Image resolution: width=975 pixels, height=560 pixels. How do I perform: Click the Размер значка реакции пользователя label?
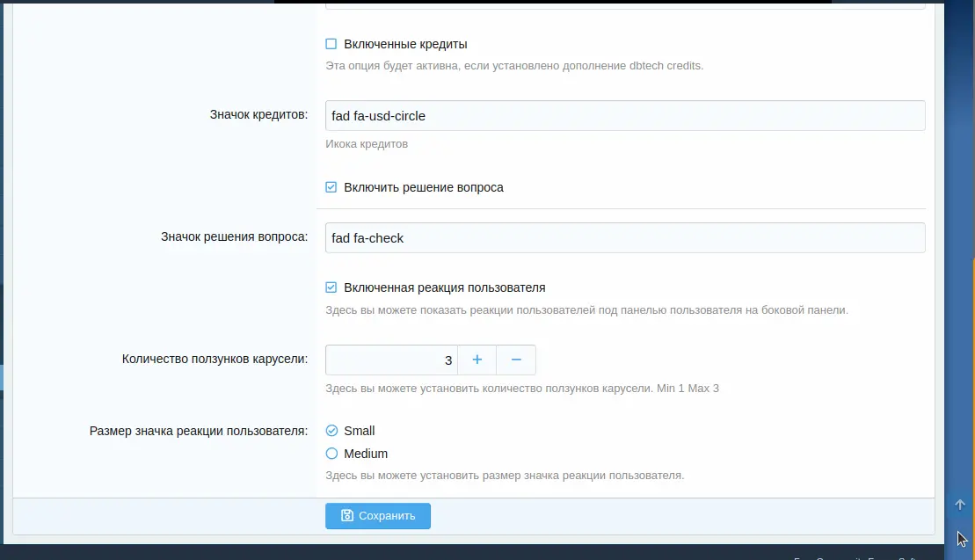[199, 431]
